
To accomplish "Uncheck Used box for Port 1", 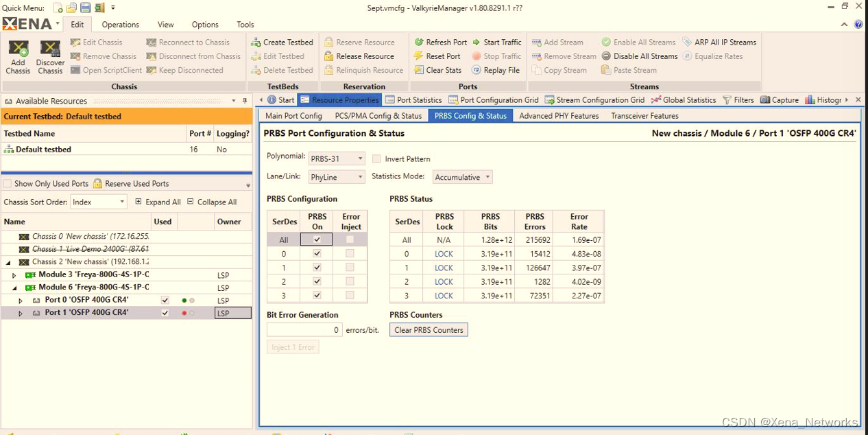I will click(165, 313).
